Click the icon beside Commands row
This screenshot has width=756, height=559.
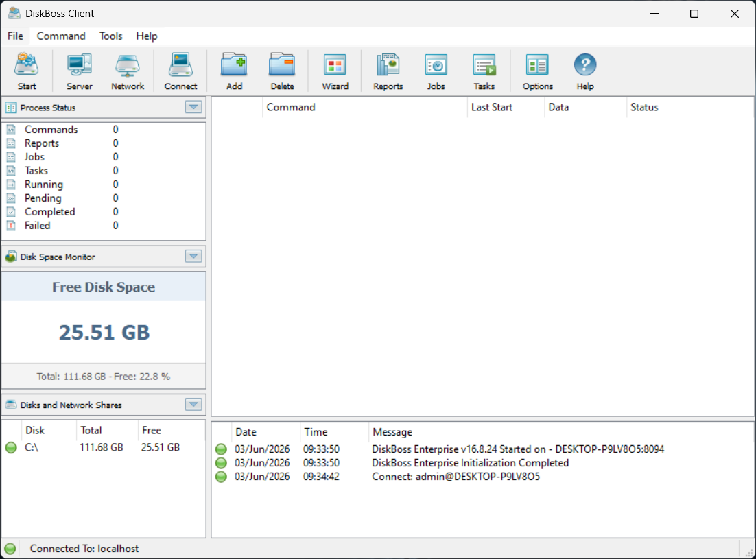11,130
